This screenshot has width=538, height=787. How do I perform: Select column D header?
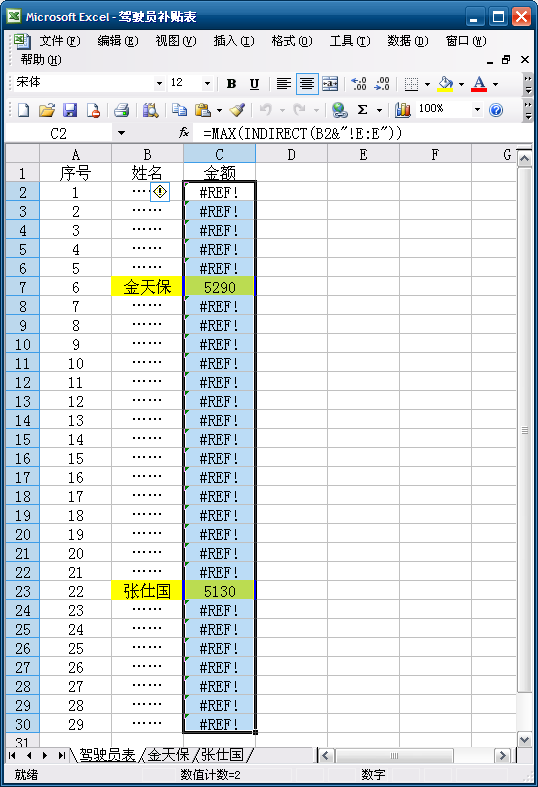(291, 154)
